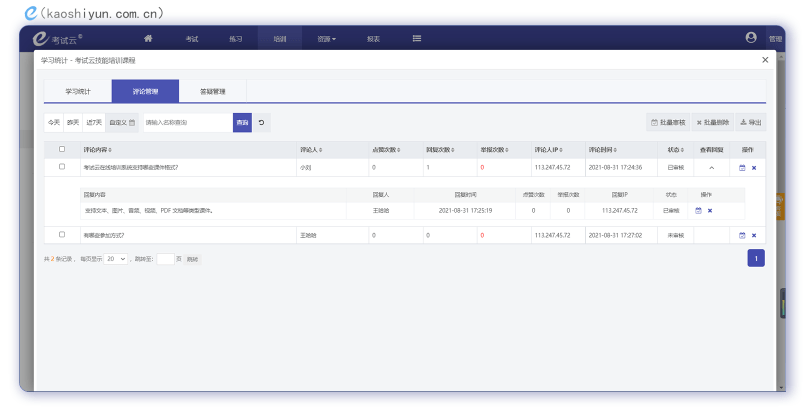
Task: Tick checkbox for the first comment row
Action: 62,167
